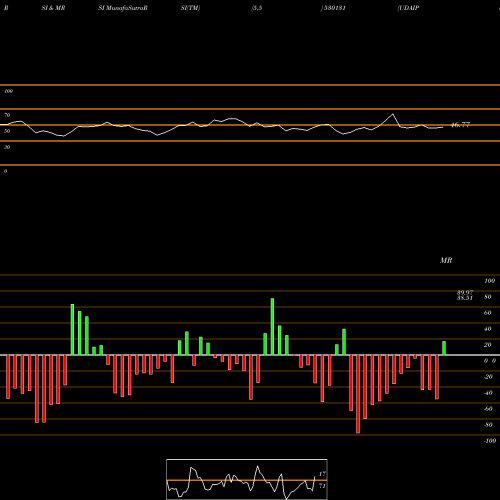Click the RSI axis label 70
The image size is (500, 500).
point(7,115)
